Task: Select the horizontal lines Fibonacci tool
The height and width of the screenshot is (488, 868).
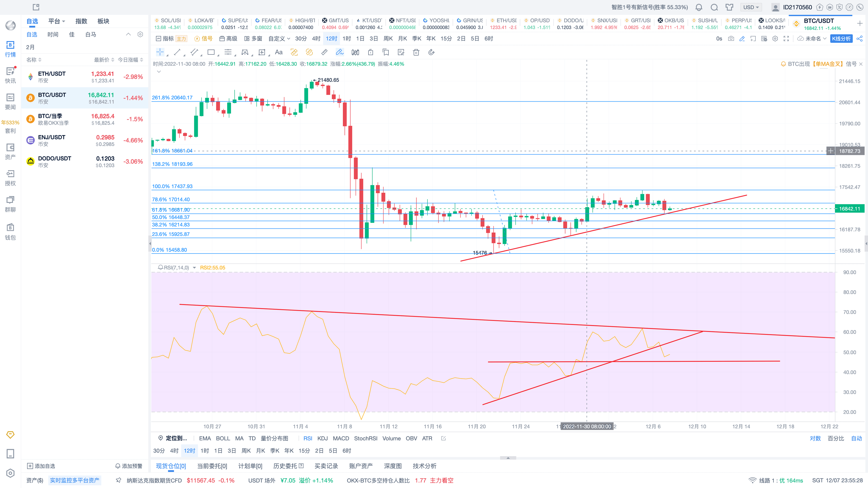Action: (228, 52)
